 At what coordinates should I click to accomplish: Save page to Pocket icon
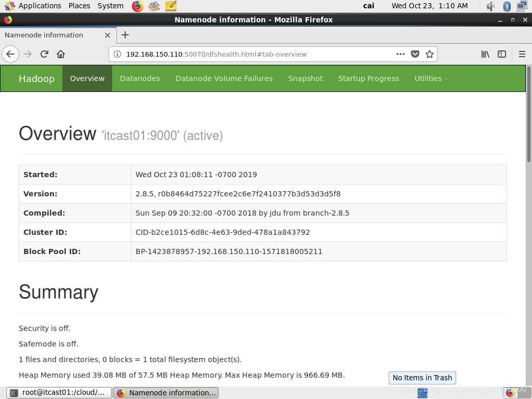(415, 54)
